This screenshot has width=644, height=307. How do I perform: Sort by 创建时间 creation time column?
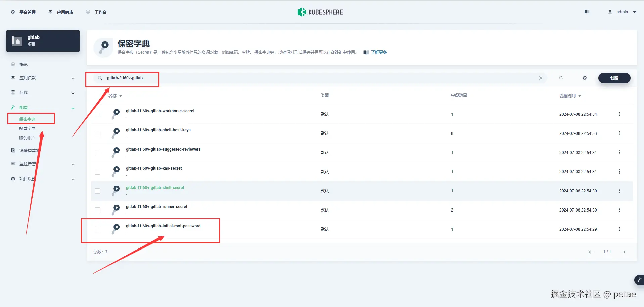570,96
